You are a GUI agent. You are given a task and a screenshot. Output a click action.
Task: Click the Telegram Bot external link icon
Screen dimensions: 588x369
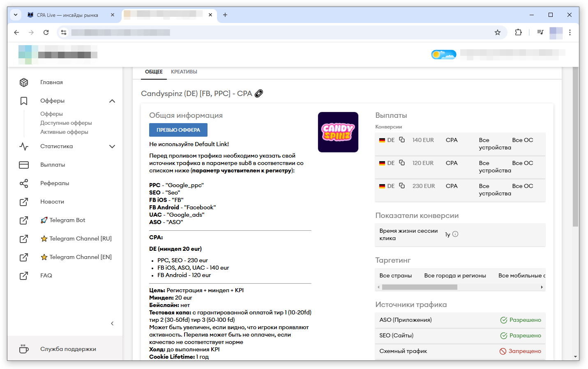[x=24, y=220]
